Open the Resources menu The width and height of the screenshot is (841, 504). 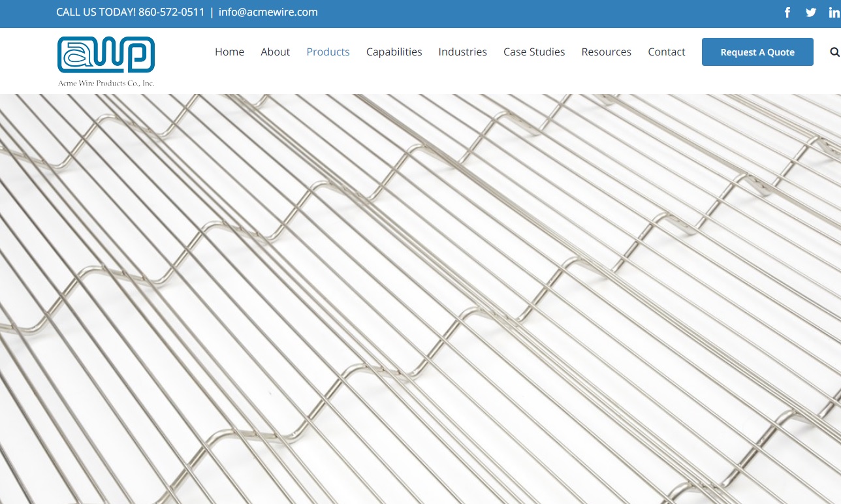[x=606, y=52]
